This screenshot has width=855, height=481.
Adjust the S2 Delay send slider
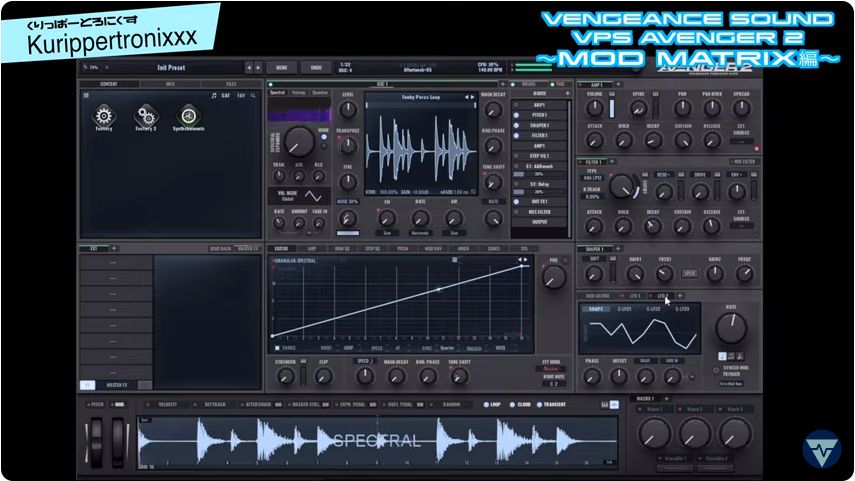(538, 192)
